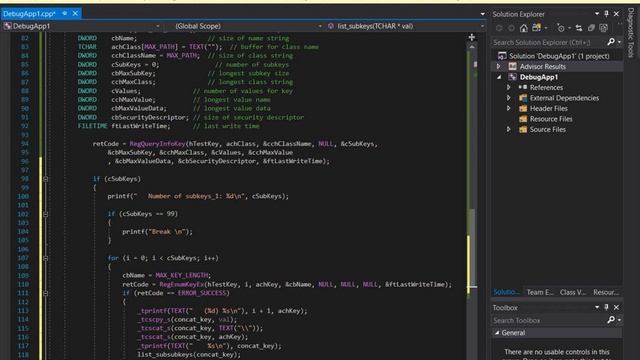Switch to the Class View tab
The image size is (640, 360).
click(x=573, y=292)
